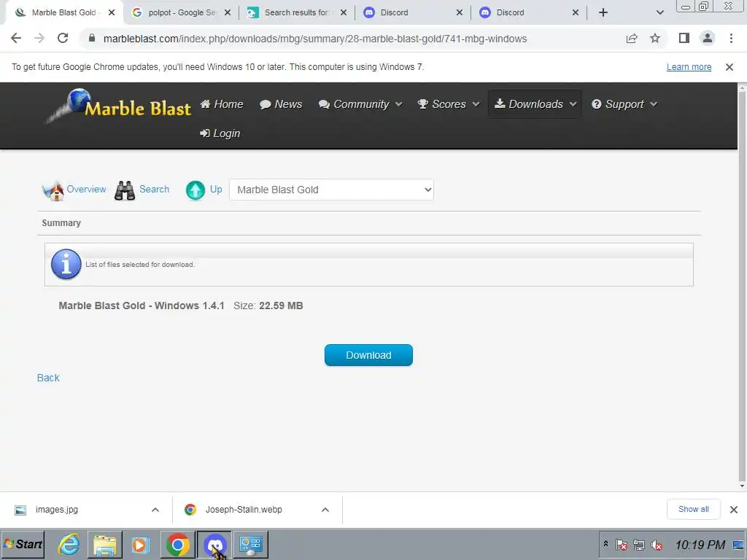Open the Chrome profile avatar

pos(708,38)
